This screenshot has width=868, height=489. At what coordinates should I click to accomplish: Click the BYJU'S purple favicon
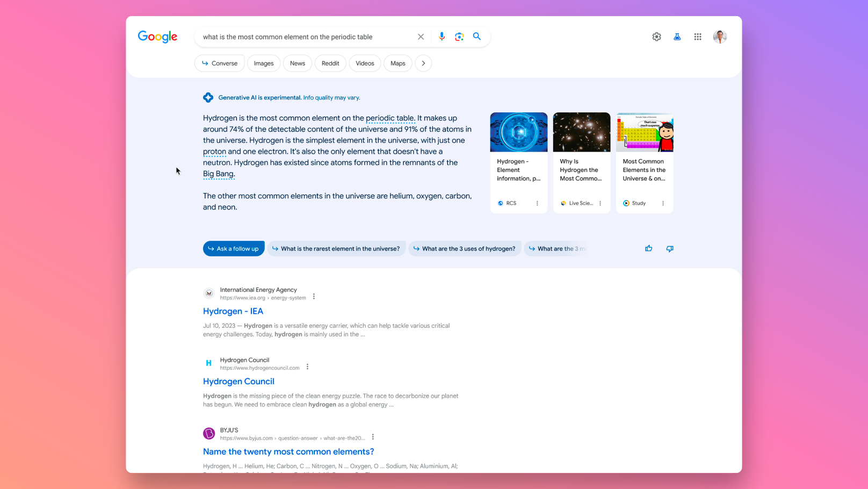pyautogui.click(x=209, y=433)
